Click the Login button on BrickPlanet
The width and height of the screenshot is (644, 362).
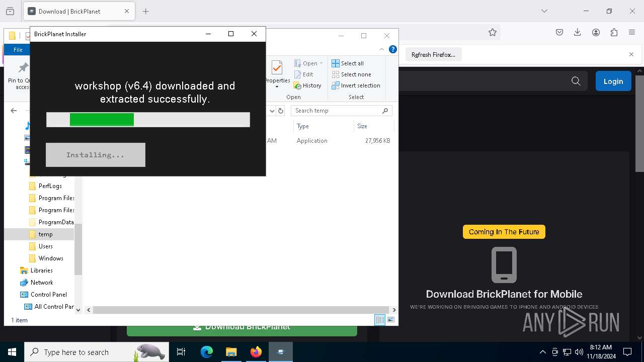613,81
